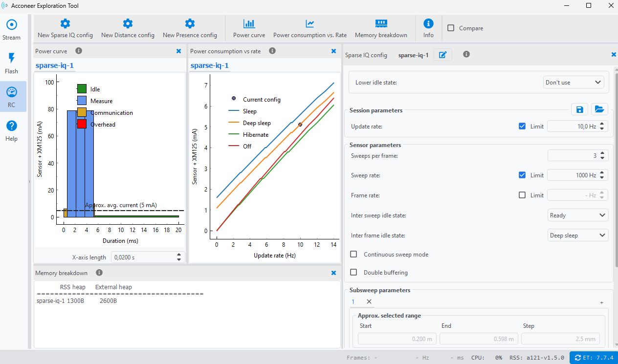Click the edit config name pencil icon
This screenshot has width=618, height=364.
click(x=443, y=55)
